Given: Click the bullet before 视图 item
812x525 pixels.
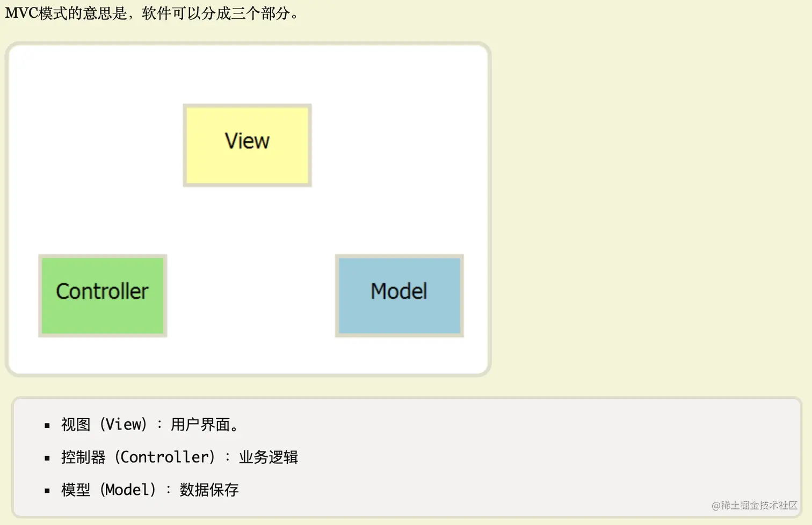Looking at the screenshot, I should (47, 426).
